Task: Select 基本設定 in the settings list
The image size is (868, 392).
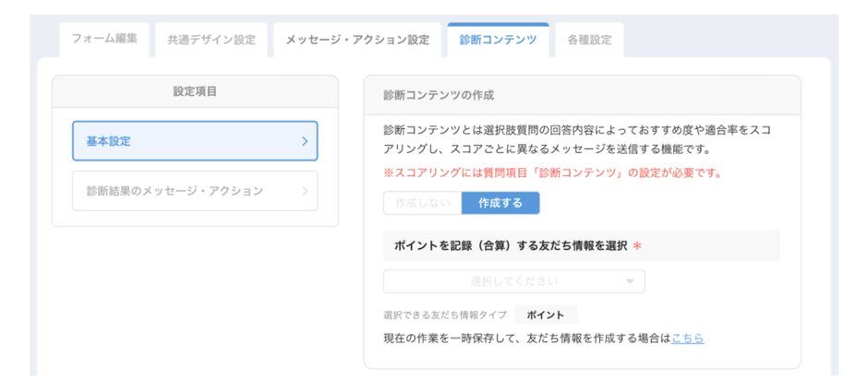Action: pos(194,142)
